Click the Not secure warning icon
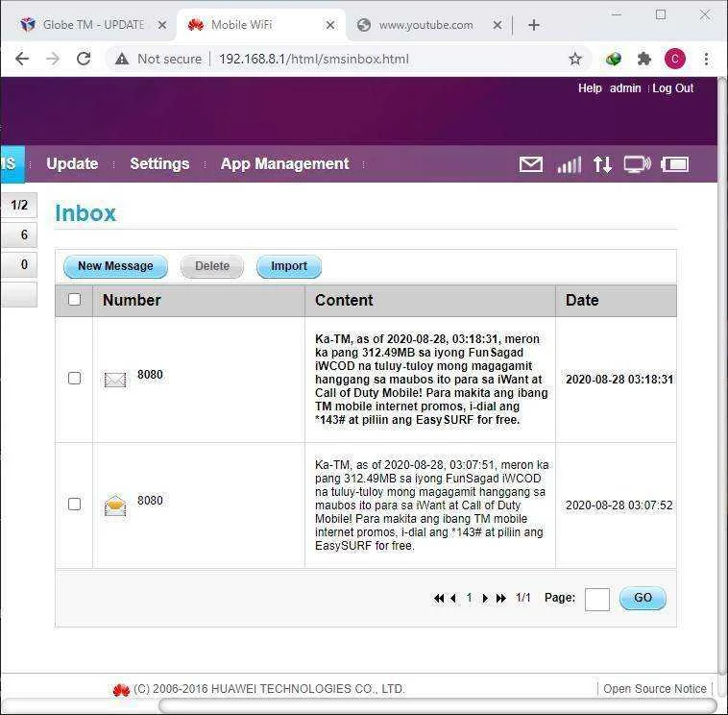 [x=122, y=59]
